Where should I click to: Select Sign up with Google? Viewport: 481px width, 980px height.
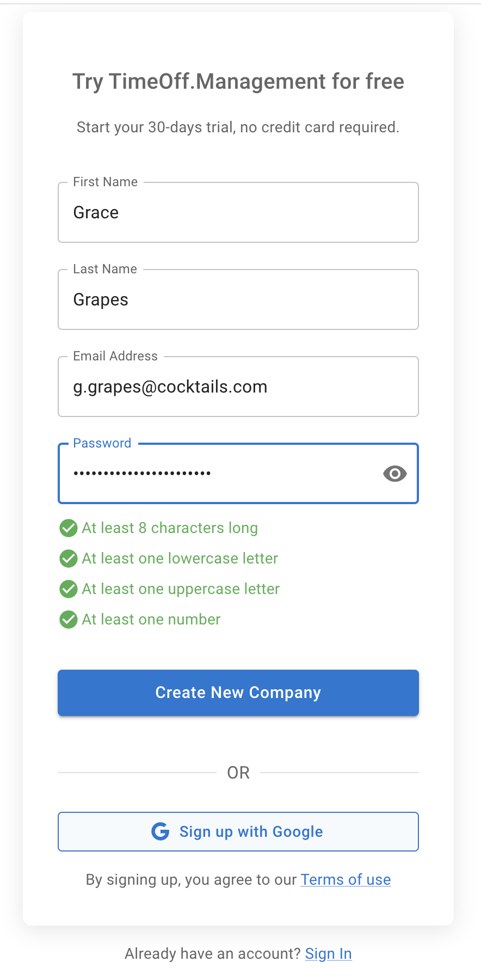point(238,831)
